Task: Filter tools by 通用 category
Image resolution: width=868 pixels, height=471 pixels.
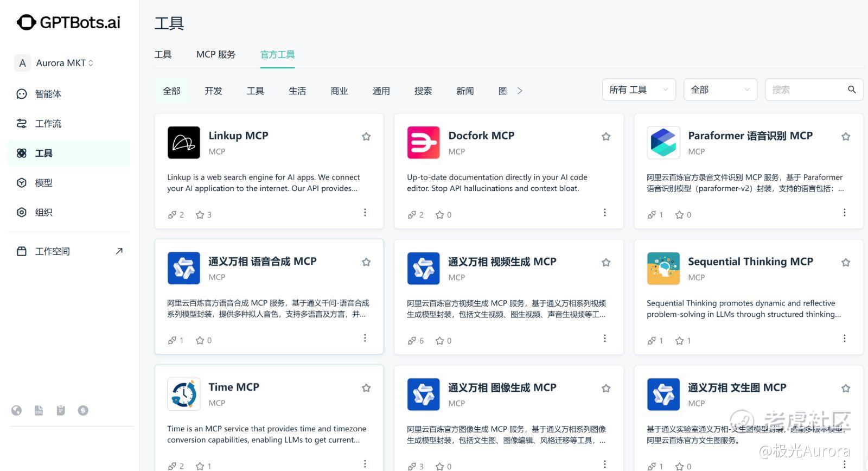Action: (x=381, y=91)
